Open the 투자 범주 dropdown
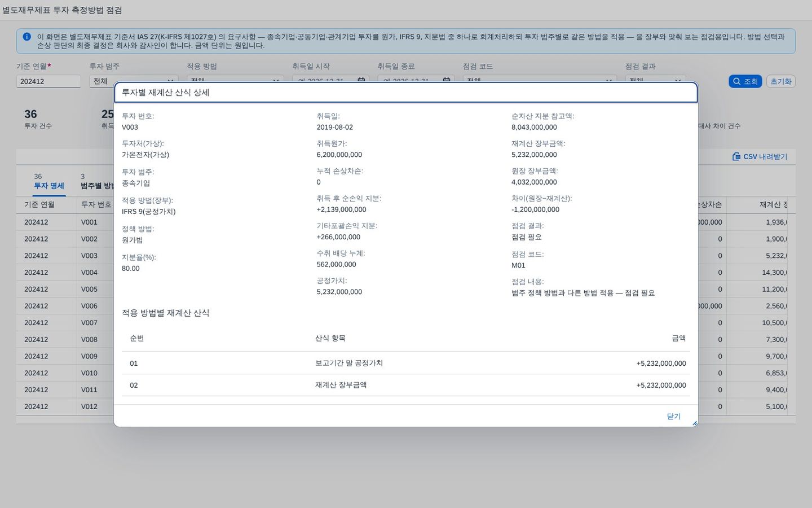 (134, 81)
